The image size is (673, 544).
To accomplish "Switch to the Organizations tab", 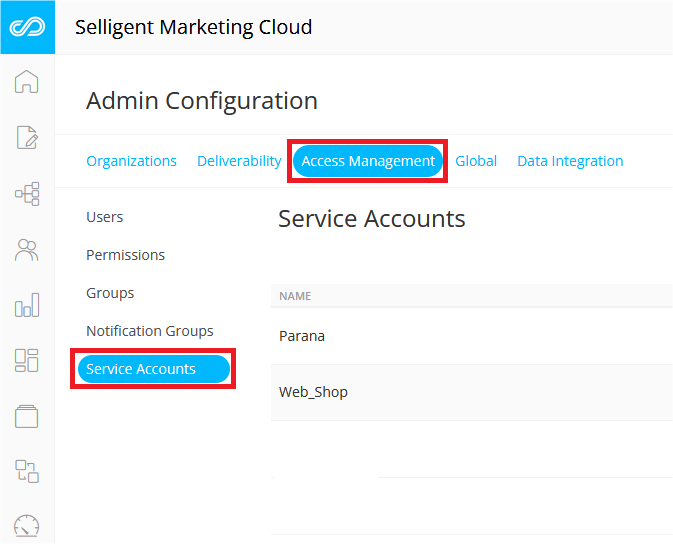I will coord(131,161).
